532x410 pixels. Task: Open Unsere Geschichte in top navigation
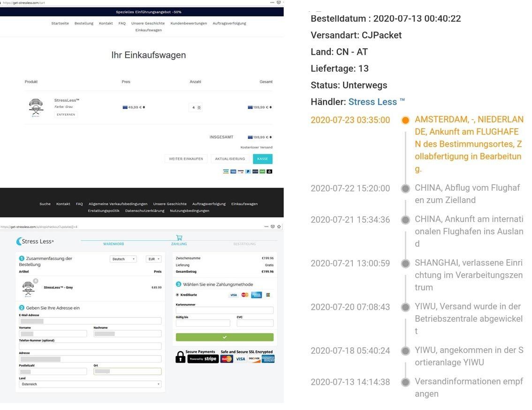(x=148, y=23)
